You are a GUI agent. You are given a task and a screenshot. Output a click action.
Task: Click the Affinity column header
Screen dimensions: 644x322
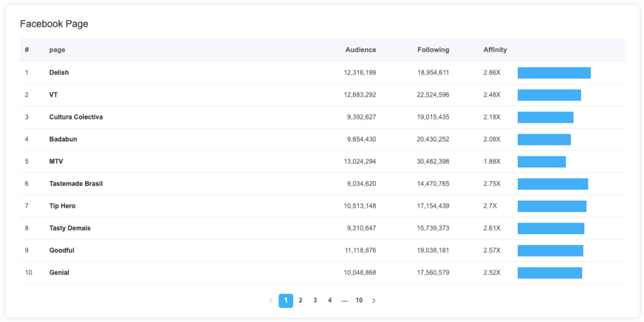495,50
